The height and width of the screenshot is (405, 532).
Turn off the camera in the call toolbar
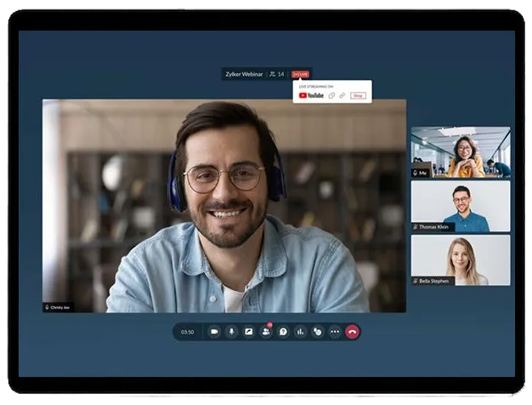[214, 332]
